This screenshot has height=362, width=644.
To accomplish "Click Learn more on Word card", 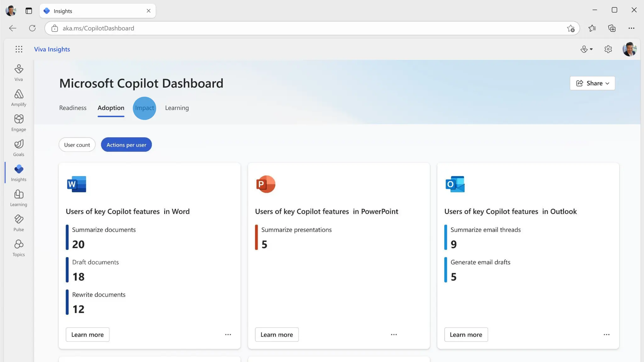I will click(87, 335).
